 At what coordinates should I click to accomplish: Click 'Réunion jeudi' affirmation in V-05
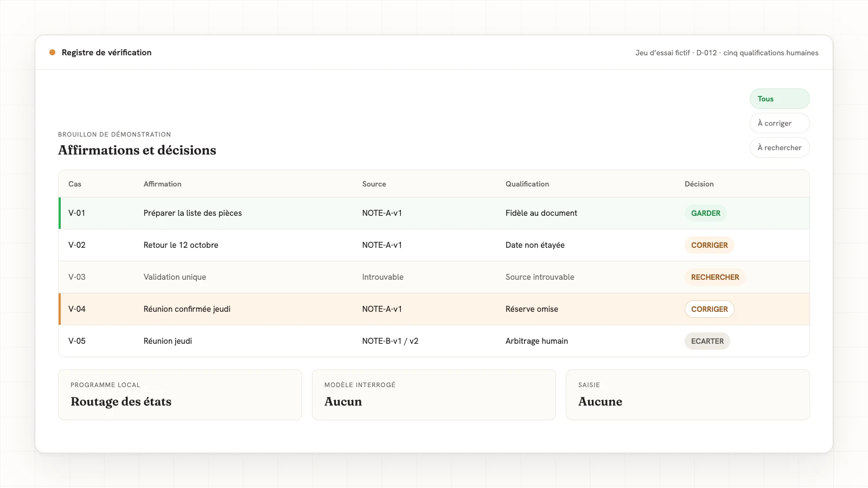[168, 341]
